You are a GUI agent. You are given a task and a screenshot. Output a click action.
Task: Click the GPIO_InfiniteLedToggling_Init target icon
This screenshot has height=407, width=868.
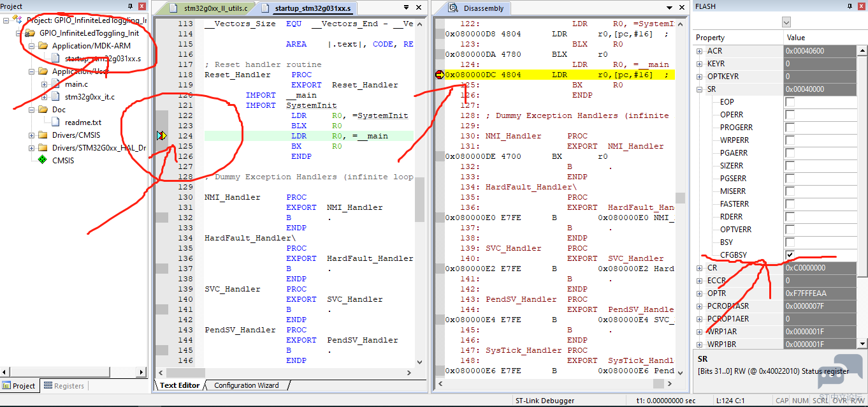[x=30, y=33]
